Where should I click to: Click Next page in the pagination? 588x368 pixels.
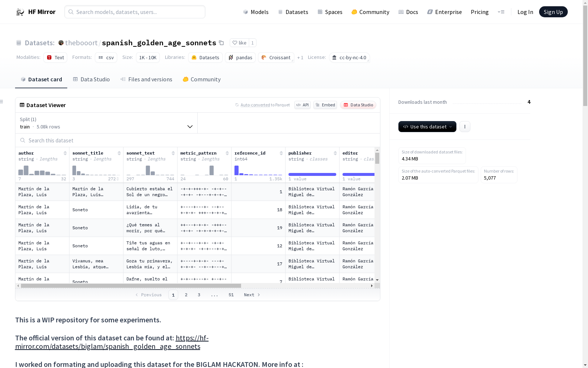[x=252, y=295]
